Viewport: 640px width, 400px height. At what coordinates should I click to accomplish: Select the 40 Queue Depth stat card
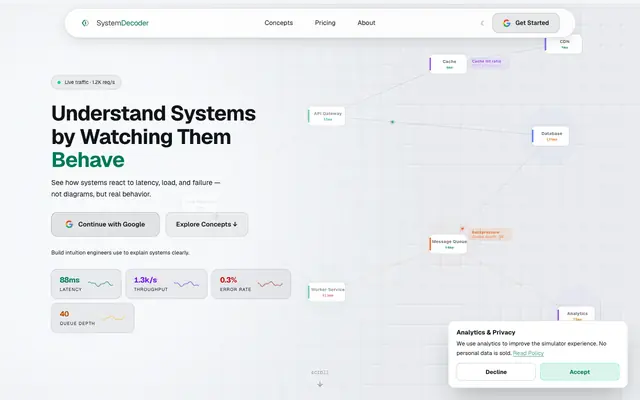(93, 318)
